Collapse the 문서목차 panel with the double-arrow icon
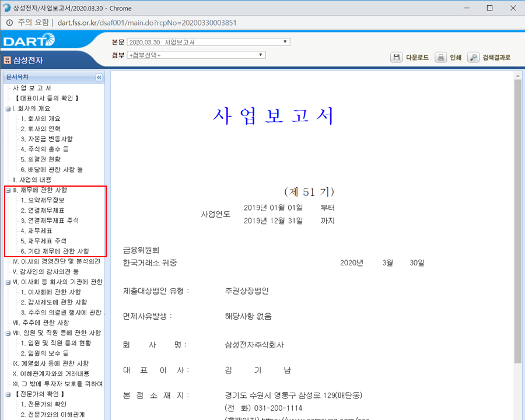The height and width of the screenshot is (420, 525). pos(99,78)
